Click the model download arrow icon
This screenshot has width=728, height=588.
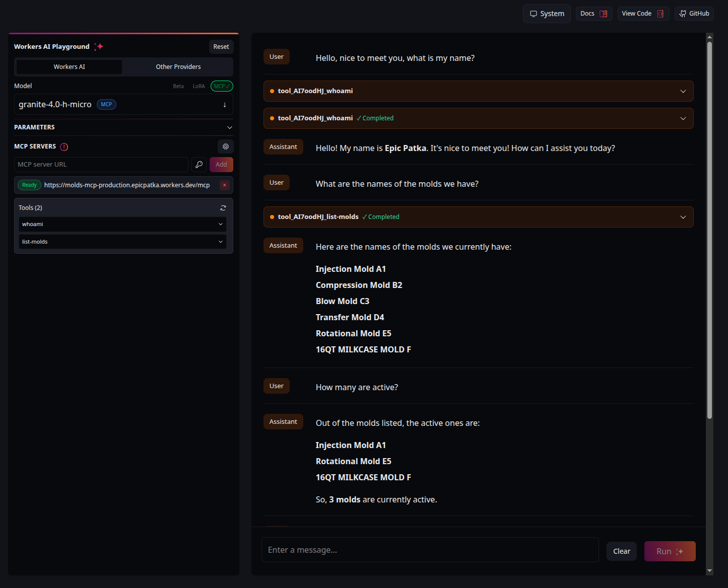(x=225, y=105)
